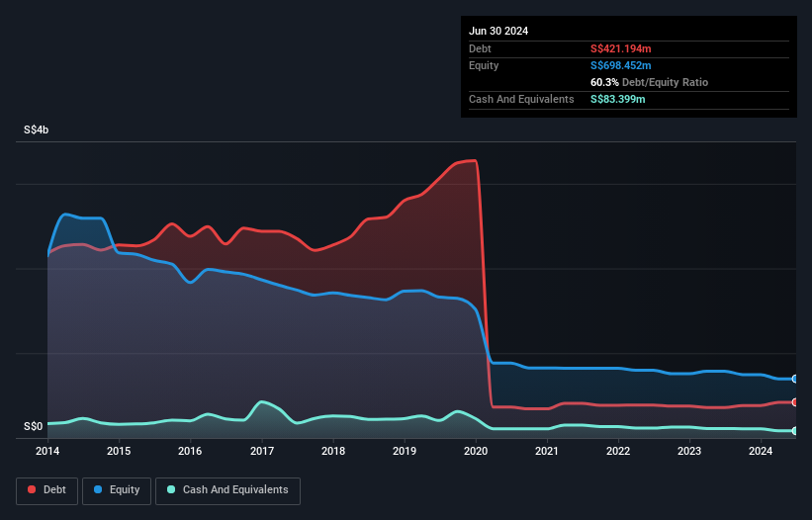Toggle the Equity series legend button
This screenshot has height=520, width=812.
pos(117,490)
